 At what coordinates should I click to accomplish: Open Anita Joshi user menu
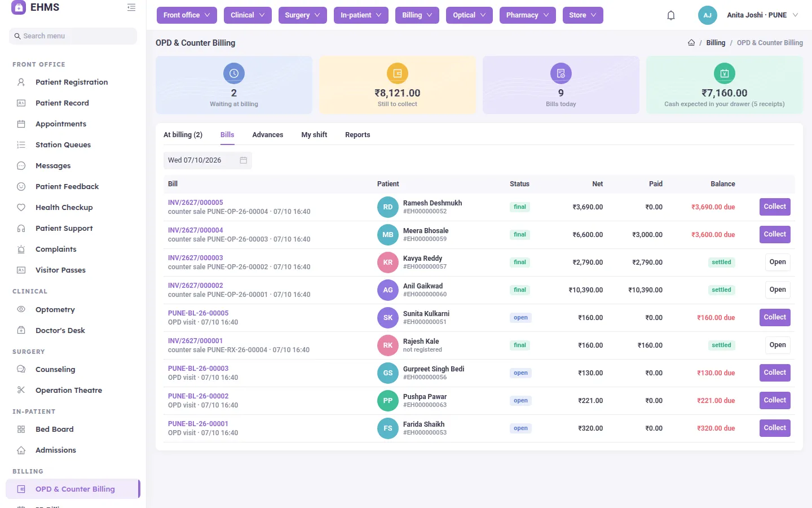tap(748, 15)
